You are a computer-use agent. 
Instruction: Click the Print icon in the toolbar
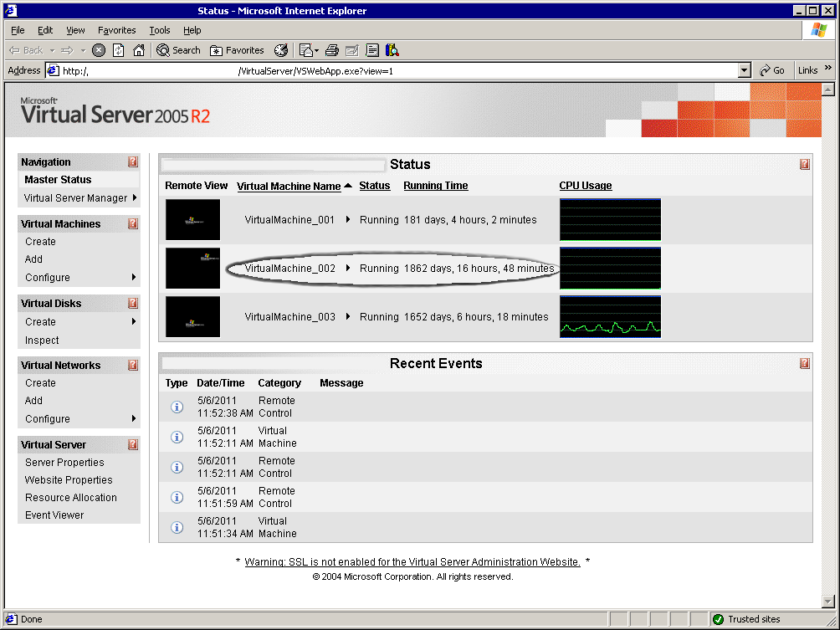(x=332, y=50)
